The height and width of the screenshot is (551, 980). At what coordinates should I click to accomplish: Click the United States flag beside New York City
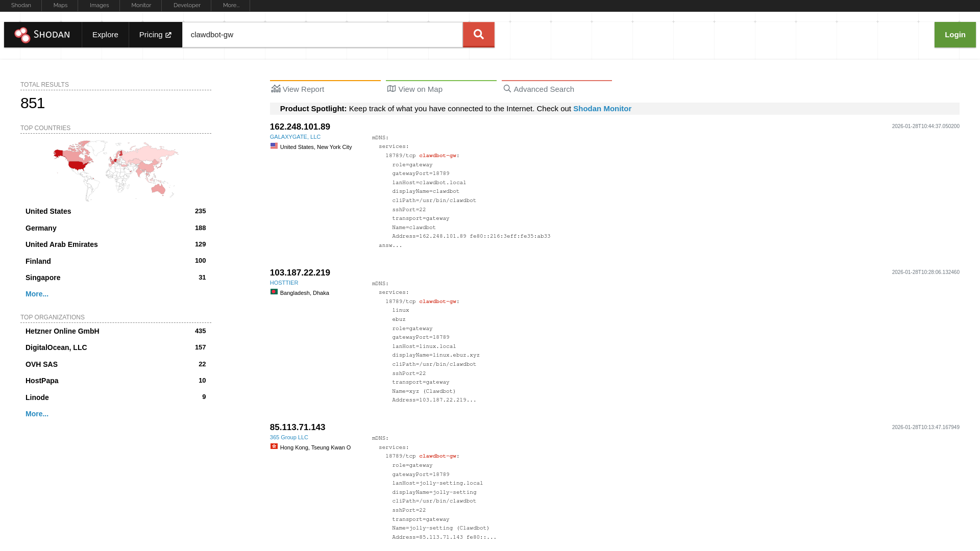coord(274,146)
